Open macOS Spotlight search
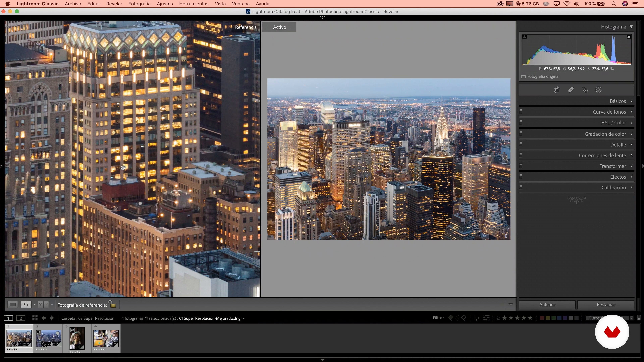The width and height of the screenshot is (644, 362). coord(614,4)
